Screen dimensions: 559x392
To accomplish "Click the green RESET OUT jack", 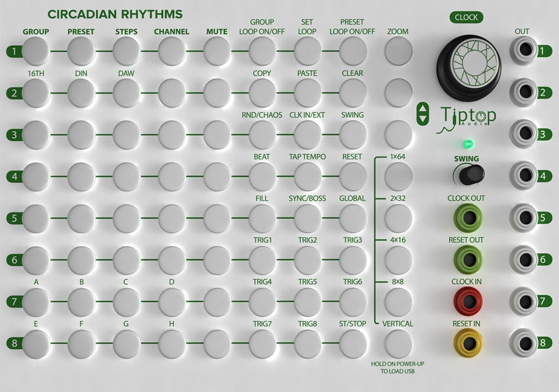I will (x=468, y=259).
